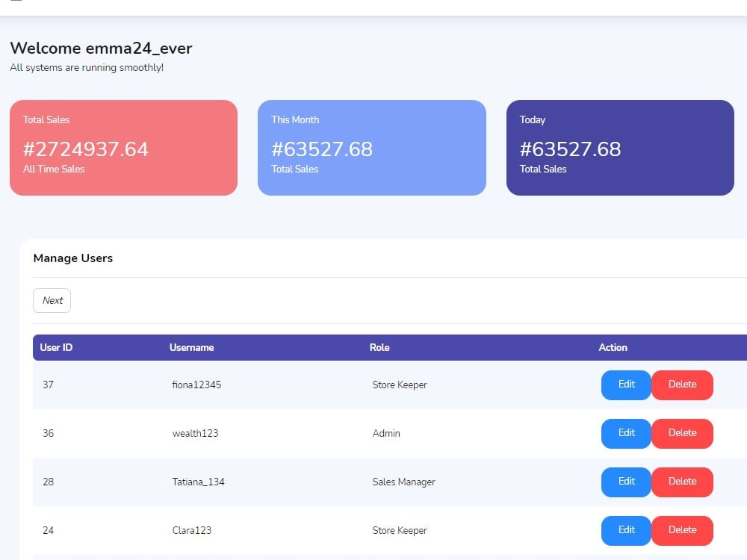The image size is (747, 560).
Task: Click the Manage Users heading
Action: coord(72,258)
